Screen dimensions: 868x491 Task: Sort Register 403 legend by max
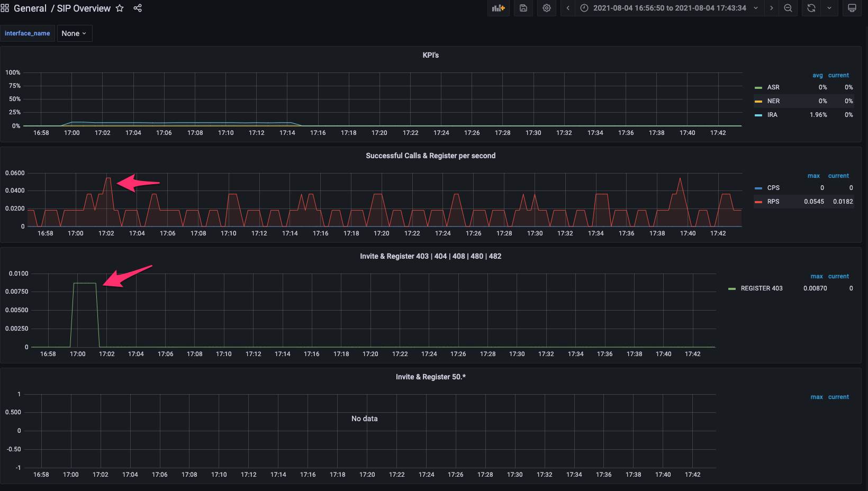coord(817,276)
